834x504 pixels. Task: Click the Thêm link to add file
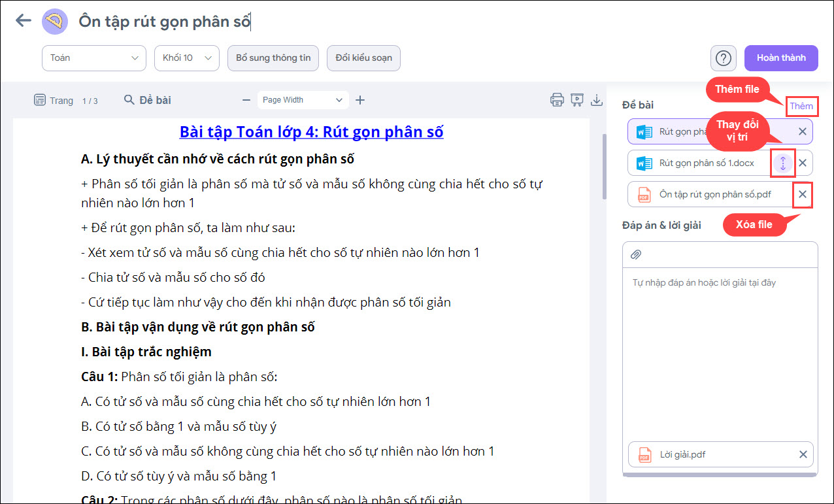coord(801,106)
